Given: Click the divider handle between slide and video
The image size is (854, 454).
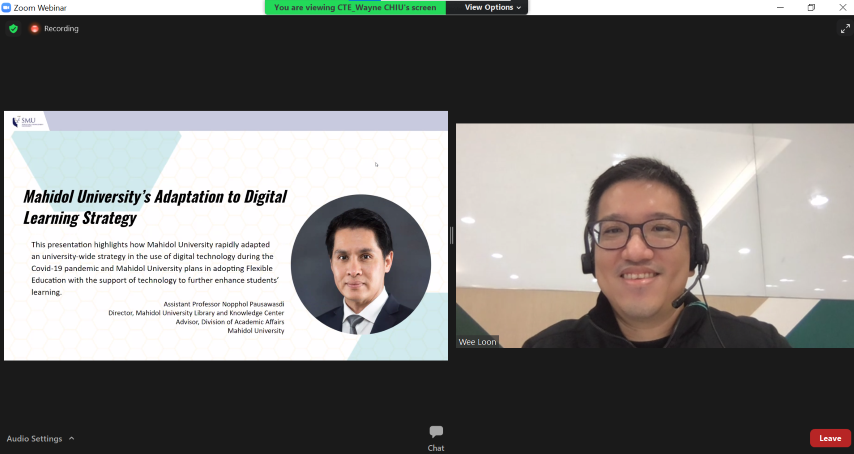Looking at the screenshot, I should click(x=452, y=235).
